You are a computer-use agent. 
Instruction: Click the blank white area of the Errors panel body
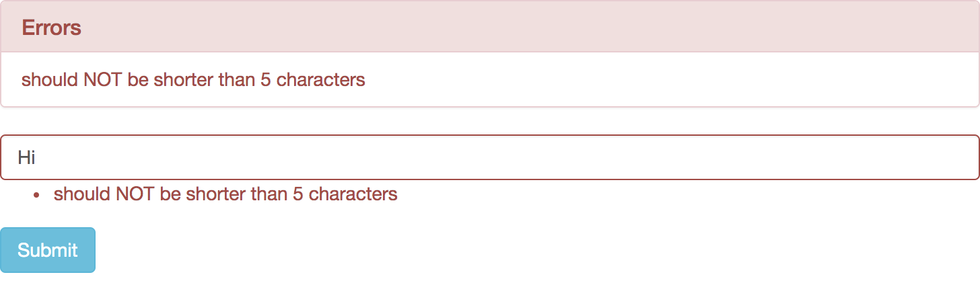coord(673,80)
